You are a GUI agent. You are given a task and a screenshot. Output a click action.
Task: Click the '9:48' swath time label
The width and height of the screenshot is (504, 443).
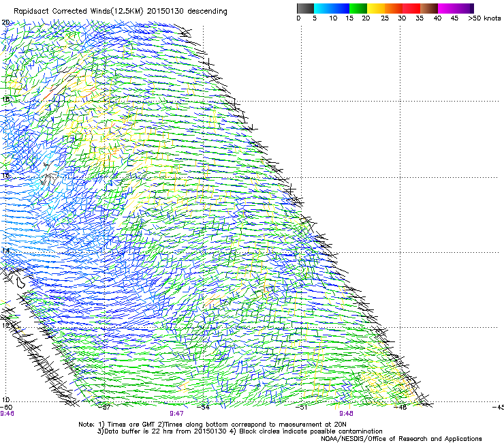pos(346,414)
